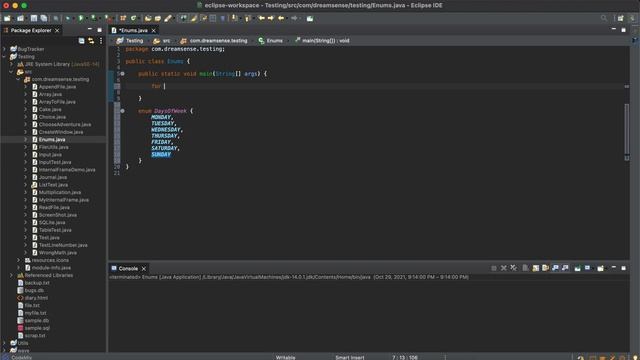Expand Referenced Libraries node
Image resolution: width=640 pixels, height=360 pixels.
[11, 276]
